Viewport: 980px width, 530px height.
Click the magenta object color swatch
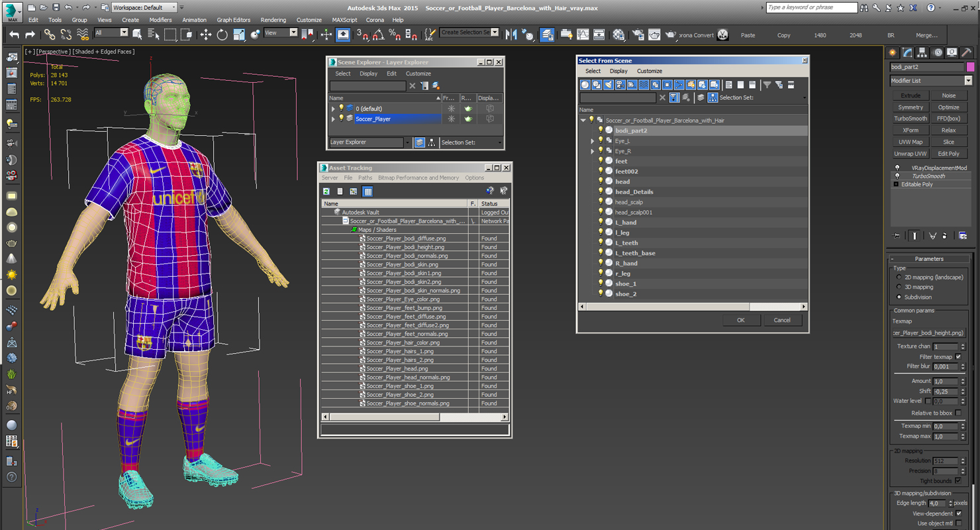(970, 67)
